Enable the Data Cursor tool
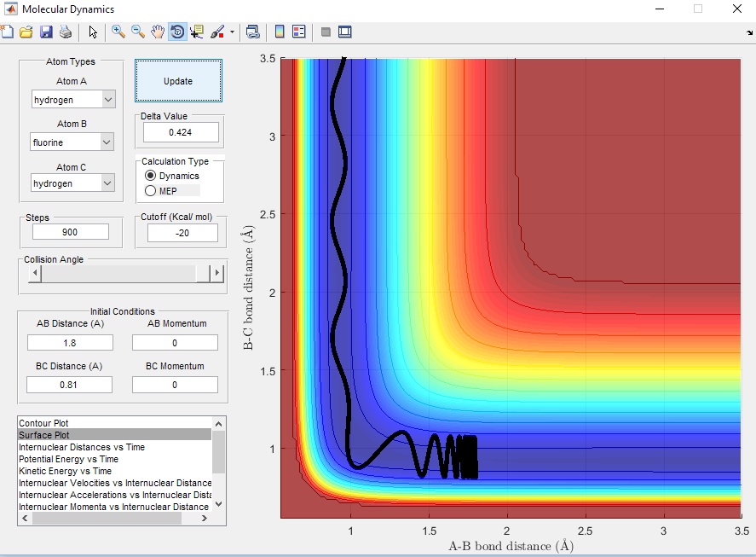 click(198, 32)
